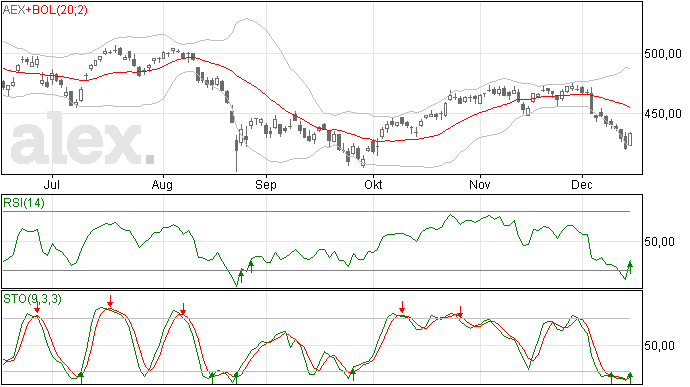
Task: Select the Okt month label
Action: click(373, 184)
